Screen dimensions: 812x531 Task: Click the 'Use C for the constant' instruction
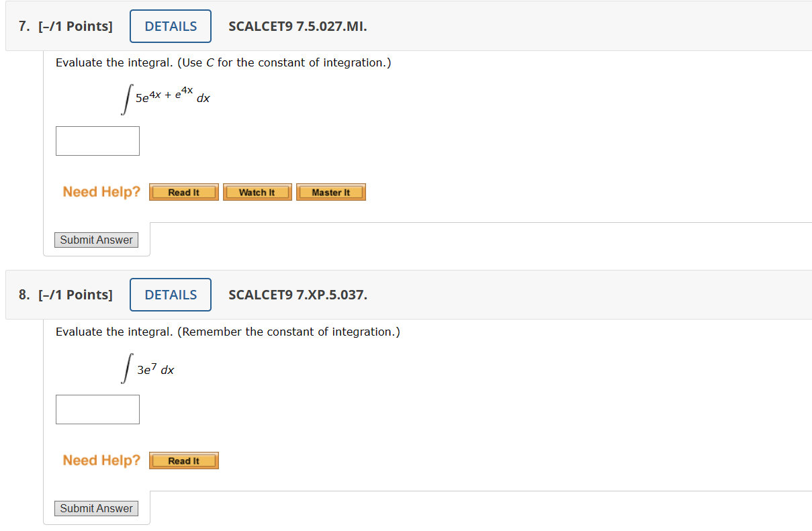coord(285,62)
